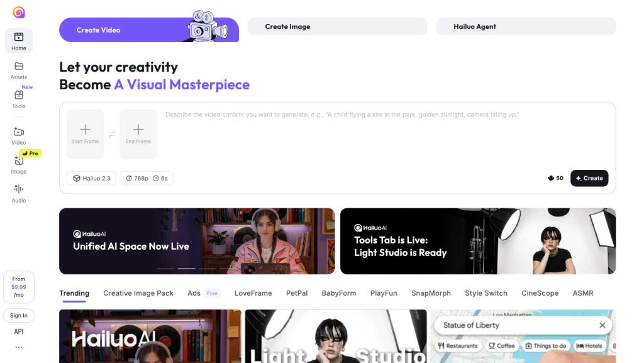Switch to the Create Image tab
644x363 pixels.
click(337, 26)
